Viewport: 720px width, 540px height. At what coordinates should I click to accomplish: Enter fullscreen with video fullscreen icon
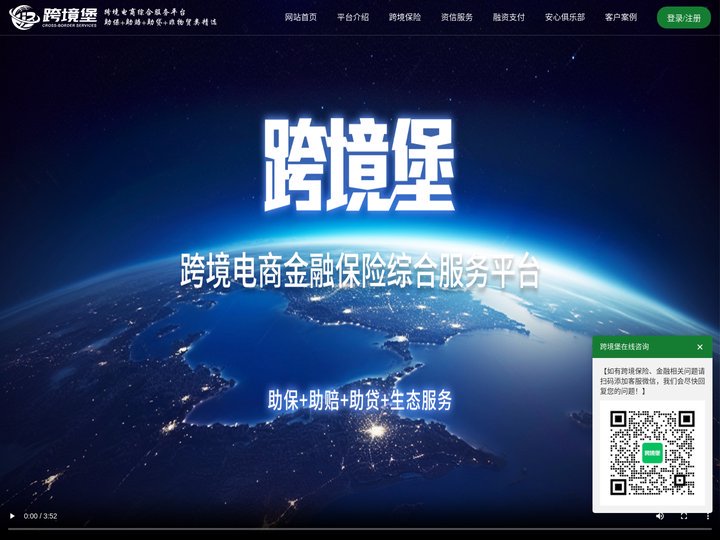click(684, 516)
